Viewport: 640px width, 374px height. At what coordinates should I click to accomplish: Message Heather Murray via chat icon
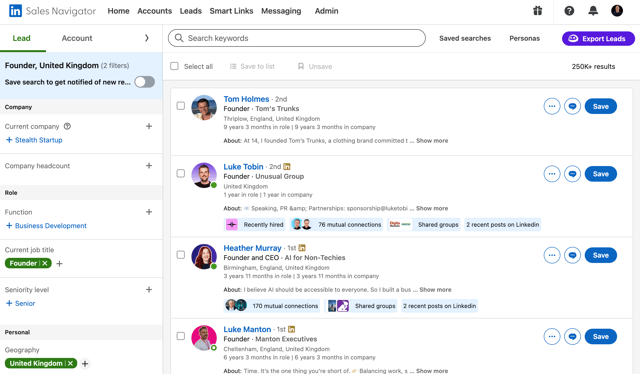(x=572, y=255)
